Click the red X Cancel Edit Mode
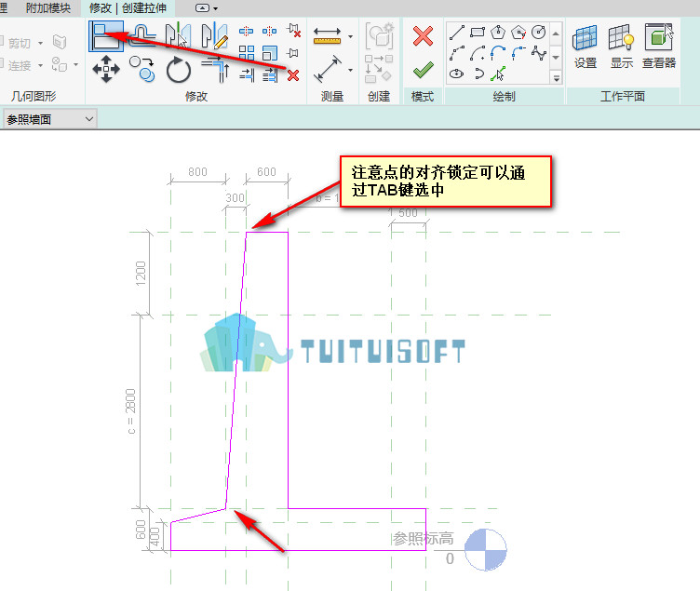 point(423,36)
